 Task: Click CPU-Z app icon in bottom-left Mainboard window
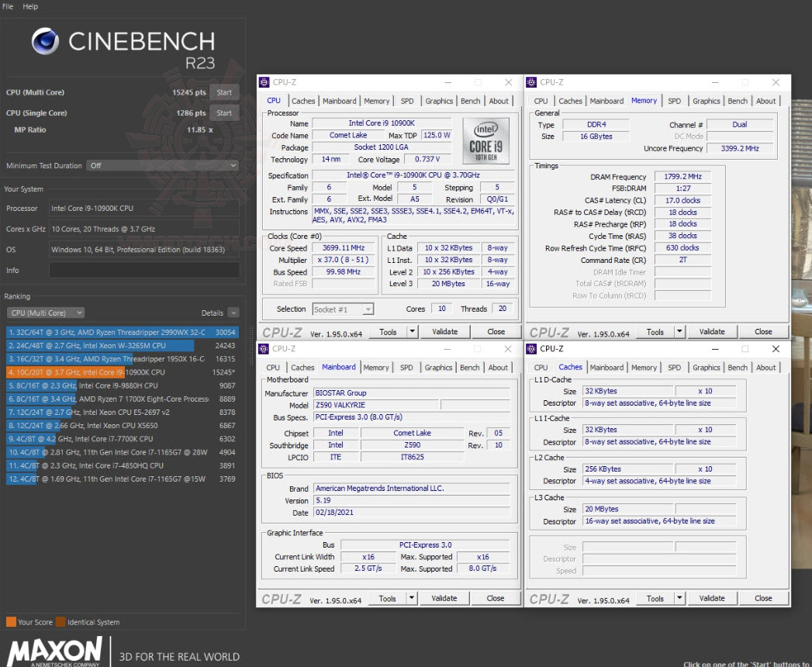pos(264,349)
